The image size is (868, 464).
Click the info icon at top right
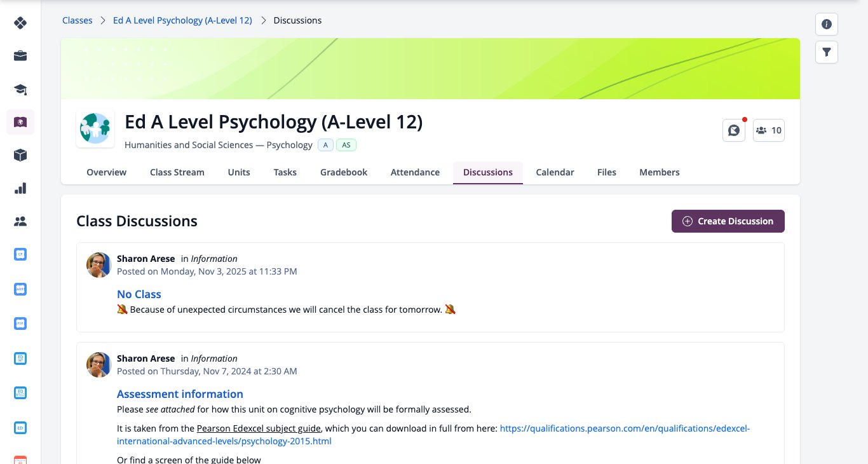coord(827,24)
